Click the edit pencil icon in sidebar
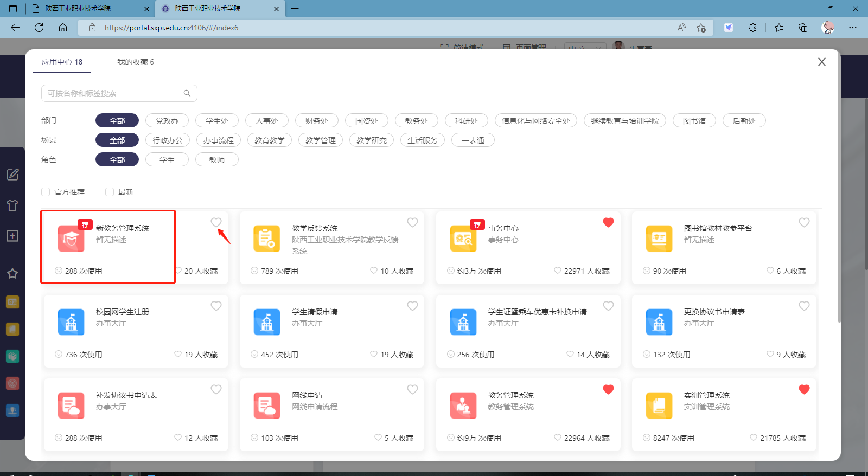Image resolution: width=868 pixels, height=476 pixels. tap(12, 175)
